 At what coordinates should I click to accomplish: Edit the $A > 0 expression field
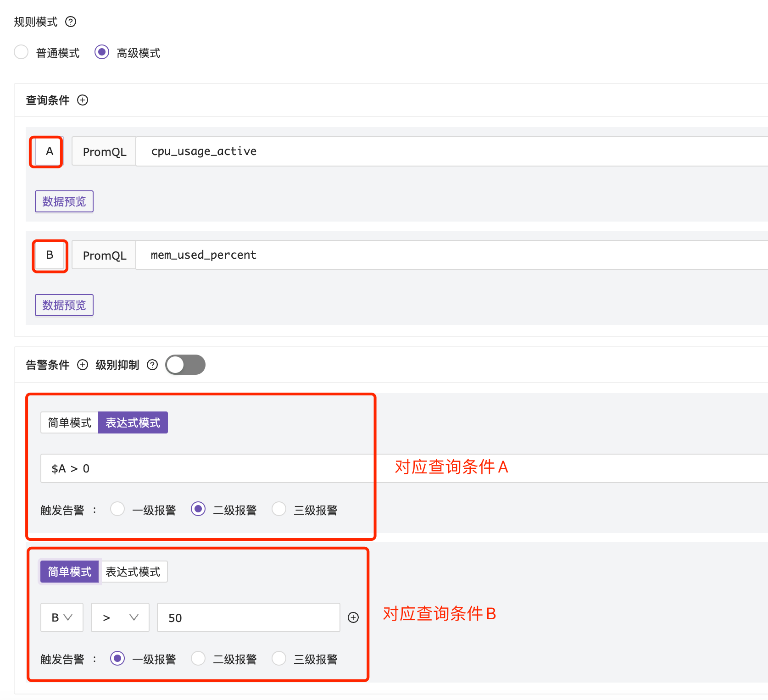tap(404, 468)
